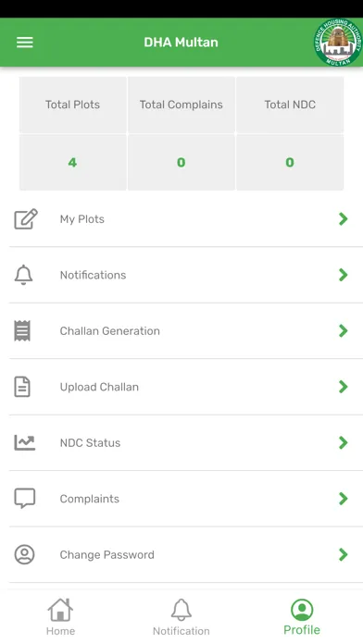Click the Change Password user icon
363x644 pixels.
click(x=25, y=554)
